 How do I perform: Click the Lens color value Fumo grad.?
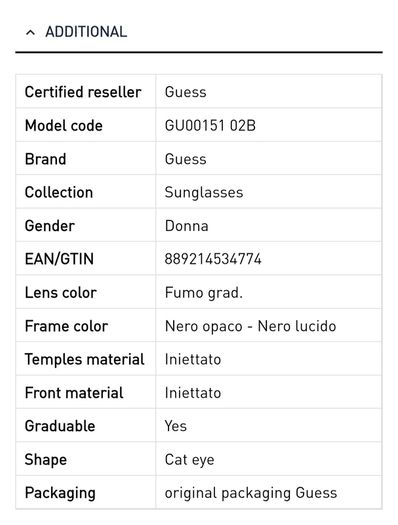pyautogui.click(x=204, y=293)
